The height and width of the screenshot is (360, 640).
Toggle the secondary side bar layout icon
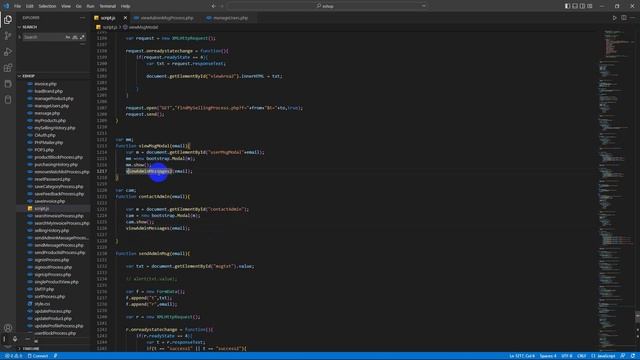click(x=582, y=6)
